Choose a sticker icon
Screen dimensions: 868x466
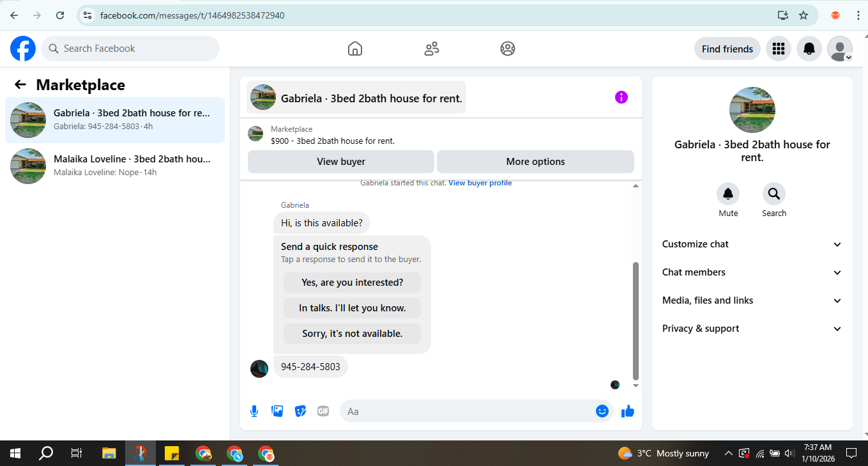tap(300, 411)
